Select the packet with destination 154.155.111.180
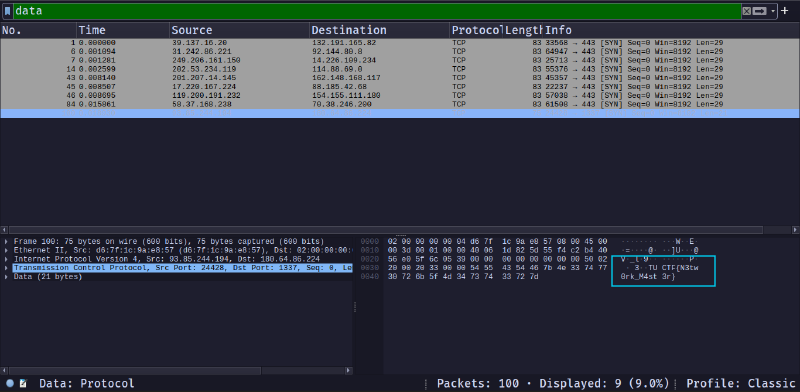The height and width of the screenshot is (392, 800). pyautogui.click(x=400, y=95)
